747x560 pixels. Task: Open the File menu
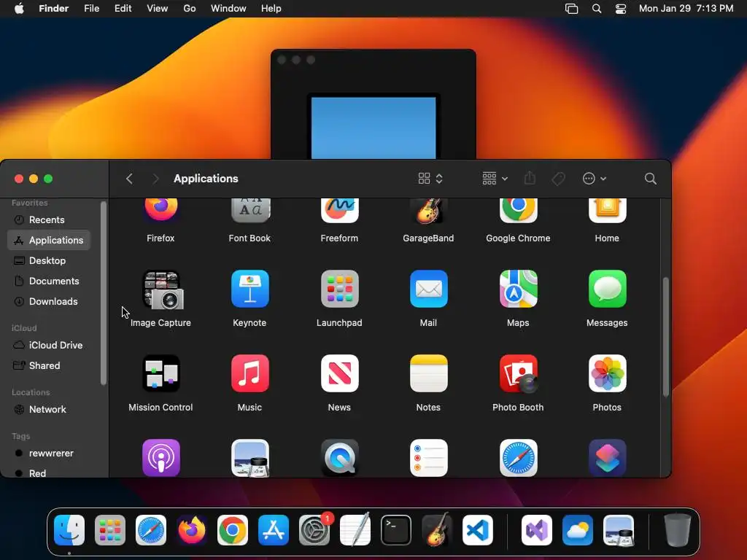pos(91,9)
